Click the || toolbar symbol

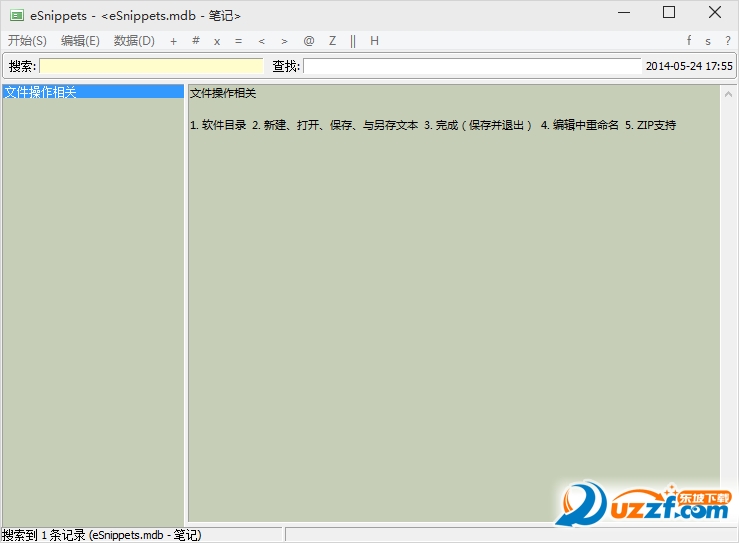click(353, 41)
